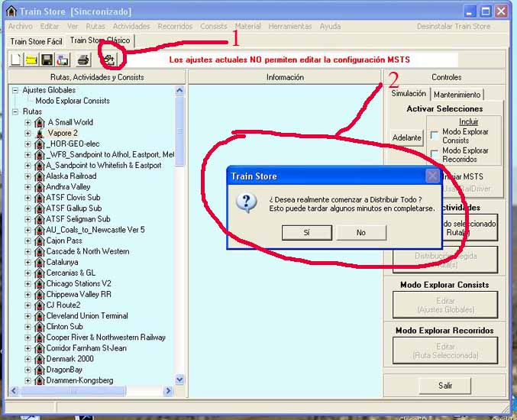Screen dimensions: 517x420
Task: Open the Herramientas menu
Action: click(289, 26)
